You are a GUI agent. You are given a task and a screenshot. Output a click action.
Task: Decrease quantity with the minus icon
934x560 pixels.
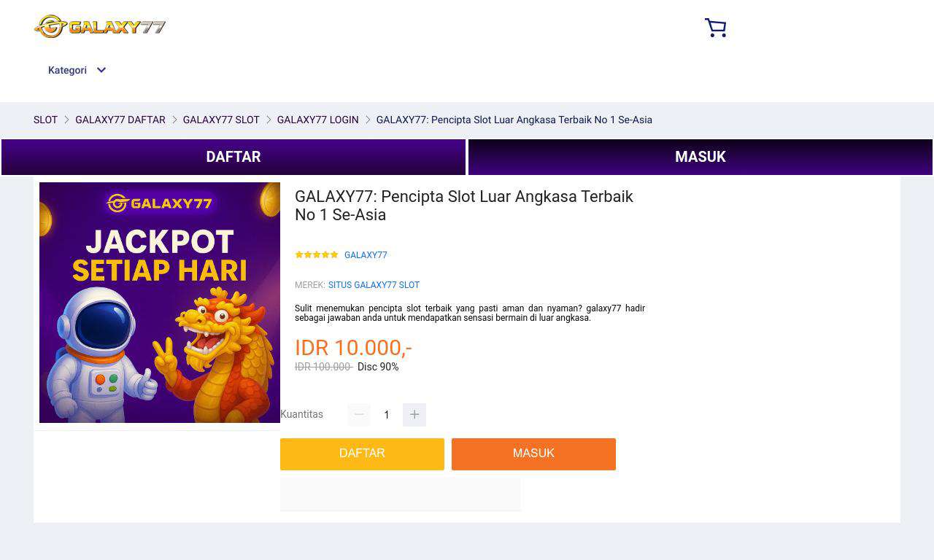[359, 415]
